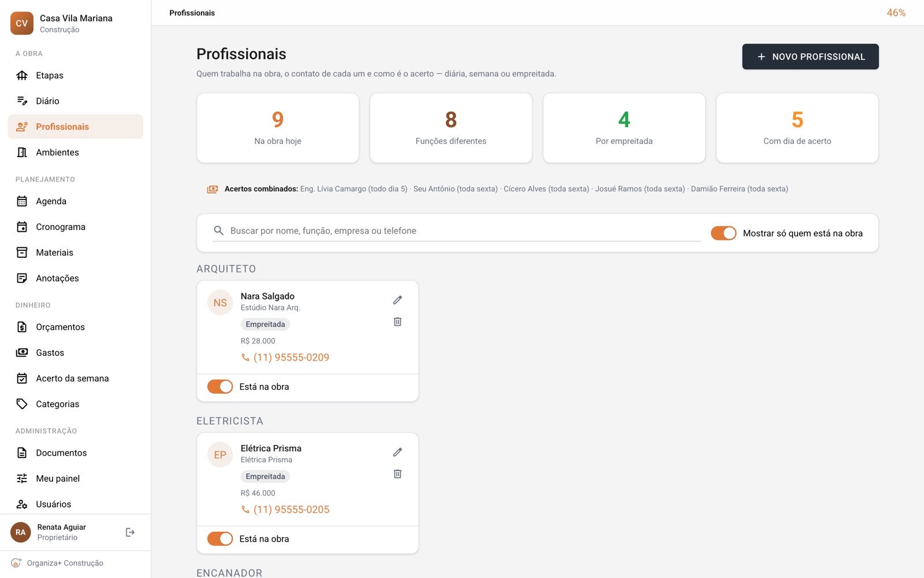Select Profissionais sidebar entry
924x578 pixels.
pyautogui.click(x=76, y=127)
